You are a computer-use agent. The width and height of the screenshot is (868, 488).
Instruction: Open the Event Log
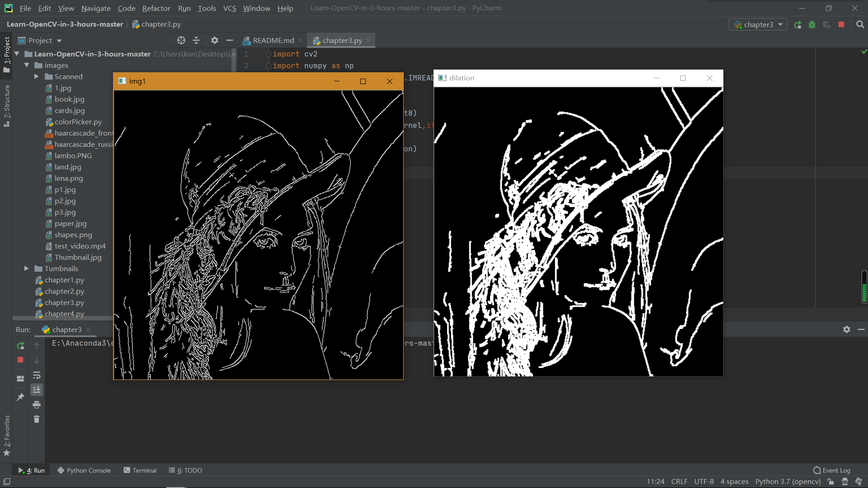[832, 470]
